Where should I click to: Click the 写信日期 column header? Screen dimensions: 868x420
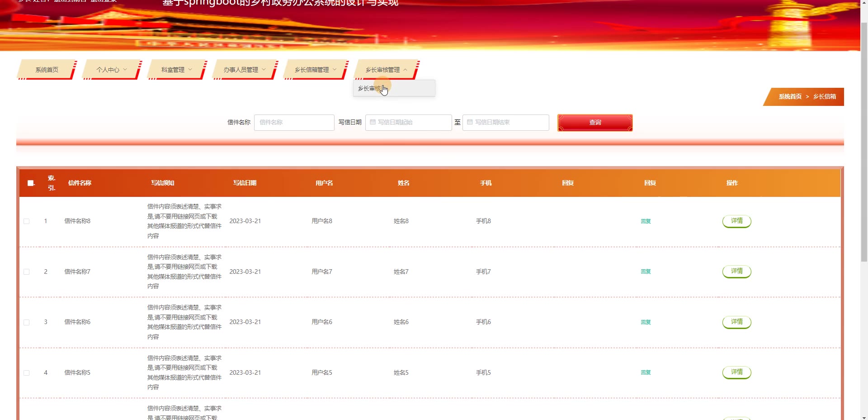click(x=245, y=183)
